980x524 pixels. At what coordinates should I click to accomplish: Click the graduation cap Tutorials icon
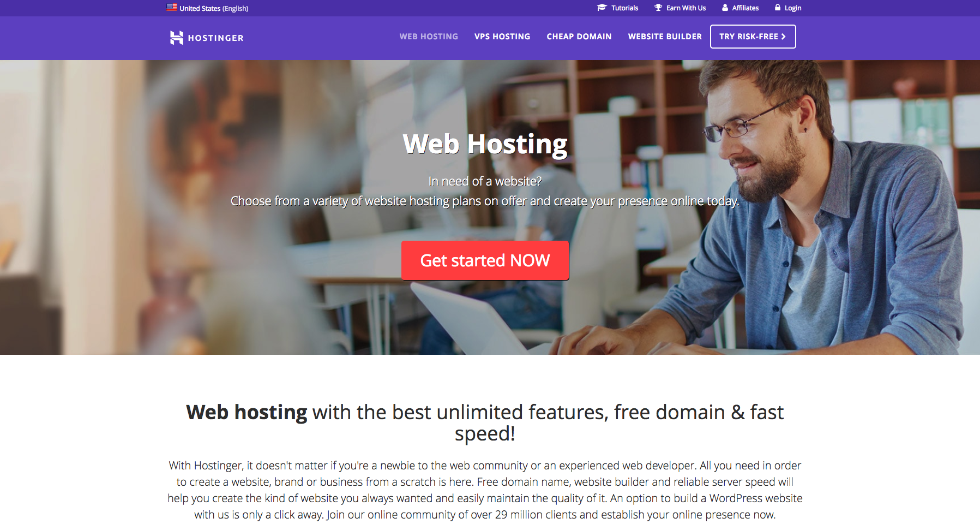pos(602,8)
